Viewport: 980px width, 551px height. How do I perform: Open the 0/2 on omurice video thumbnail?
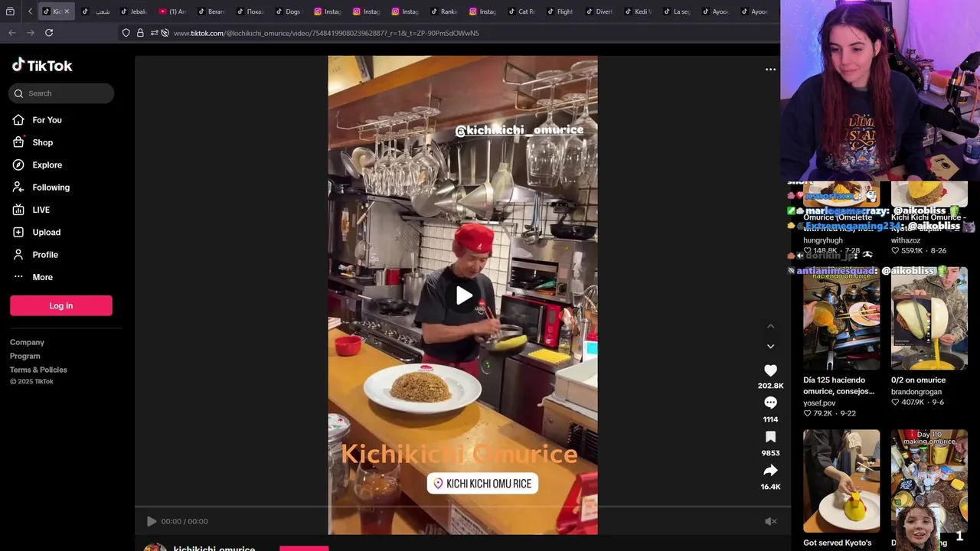929,319
